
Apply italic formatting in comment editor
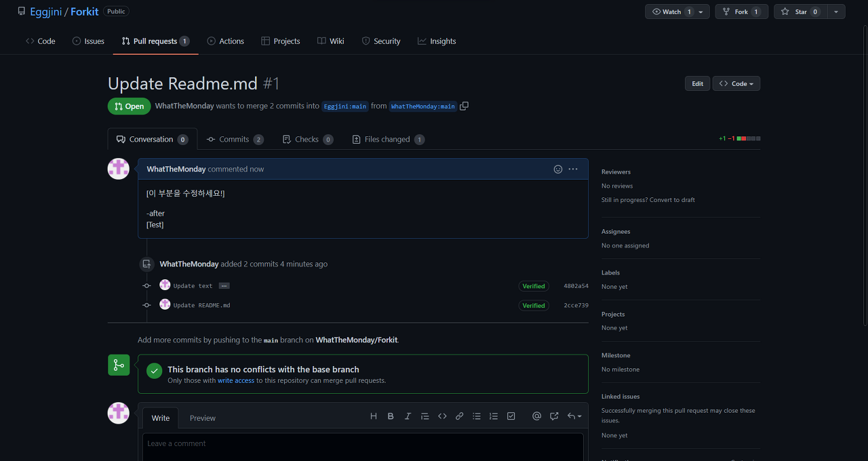coord(408,416)
